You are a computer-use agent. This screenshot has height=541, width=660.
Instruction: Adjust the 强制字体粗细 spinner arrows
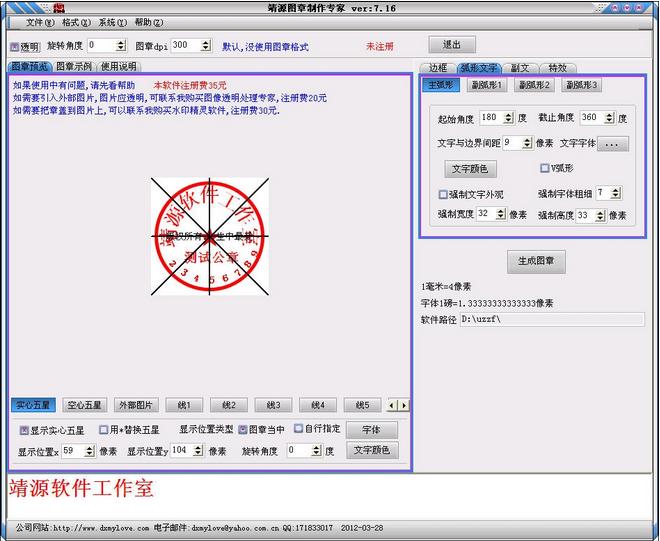(x=616, y=193)
